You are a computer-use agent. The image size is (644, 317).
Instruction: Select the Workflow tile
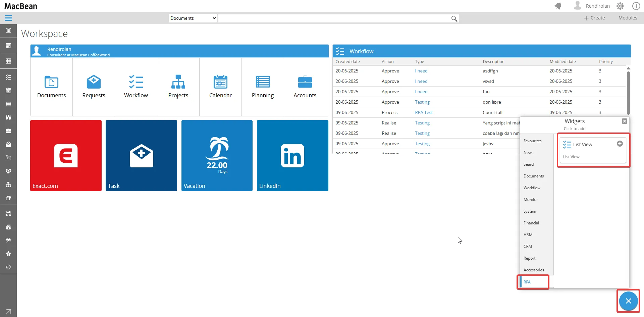tap(136, 87)
